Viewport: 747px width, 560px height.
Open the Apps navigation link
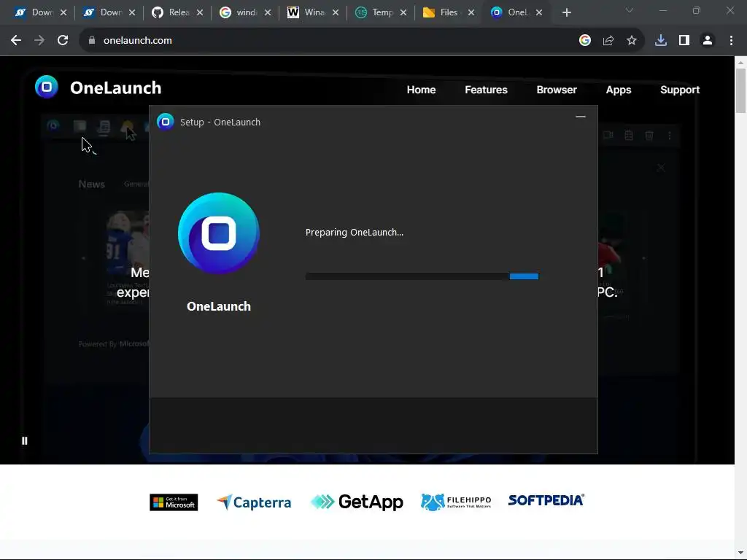point(619,90)
